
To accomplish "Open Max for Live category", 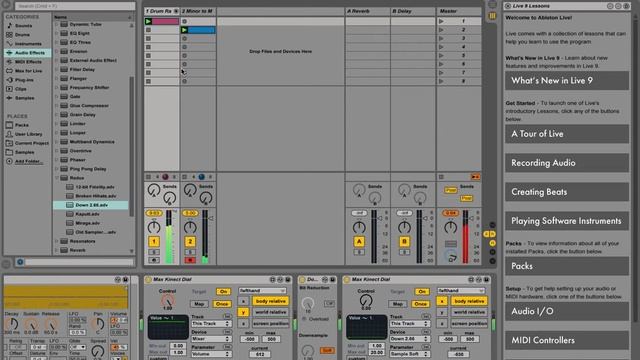I will tap(28, 71).
